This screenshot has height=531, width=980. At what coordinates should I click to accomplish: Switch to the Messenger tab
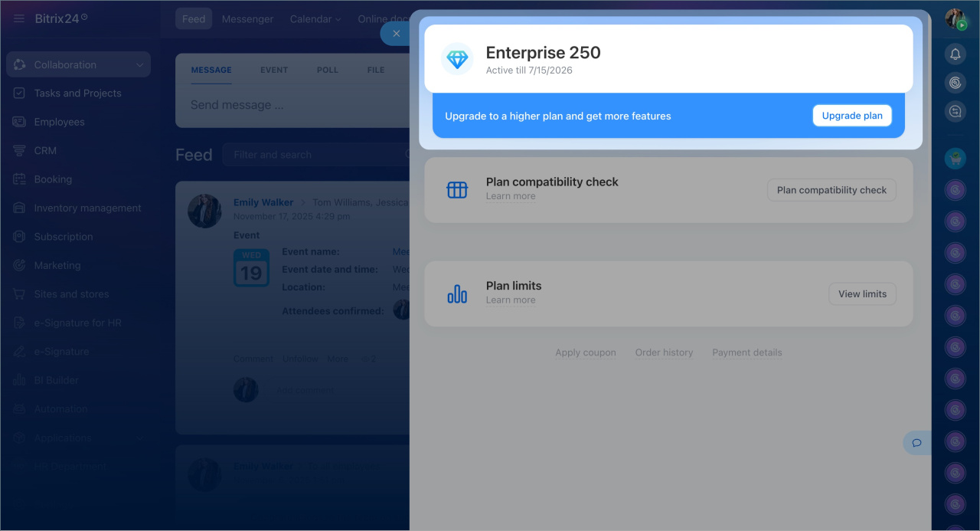(x=247, y=19)
